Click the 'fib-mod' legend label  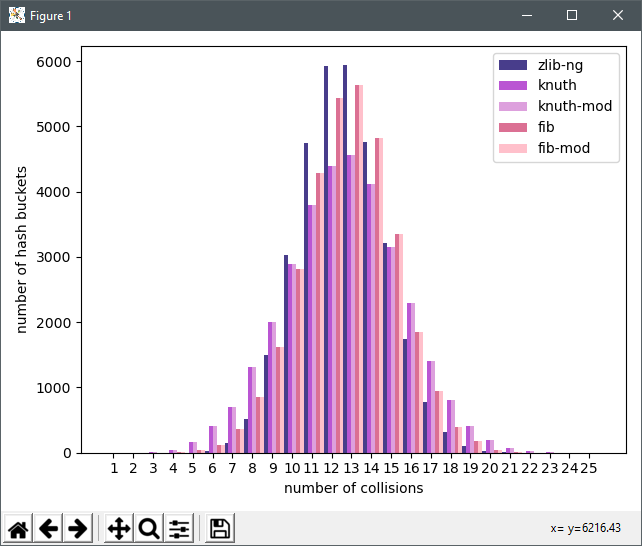click(564, 148)
